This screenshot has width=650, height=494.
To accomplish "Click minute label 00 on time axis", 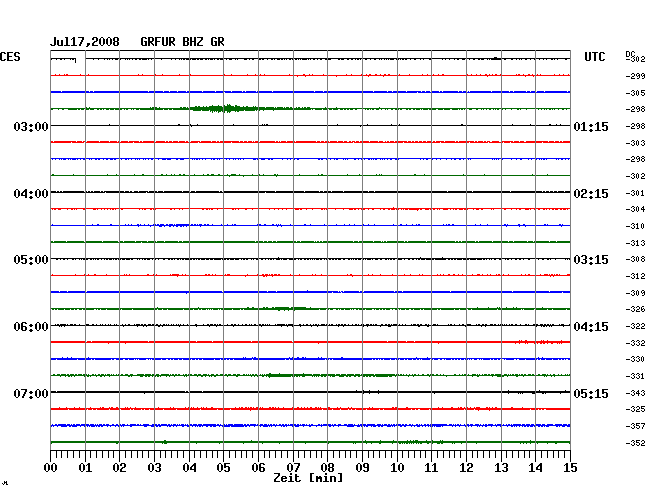I will pos(51,468).
